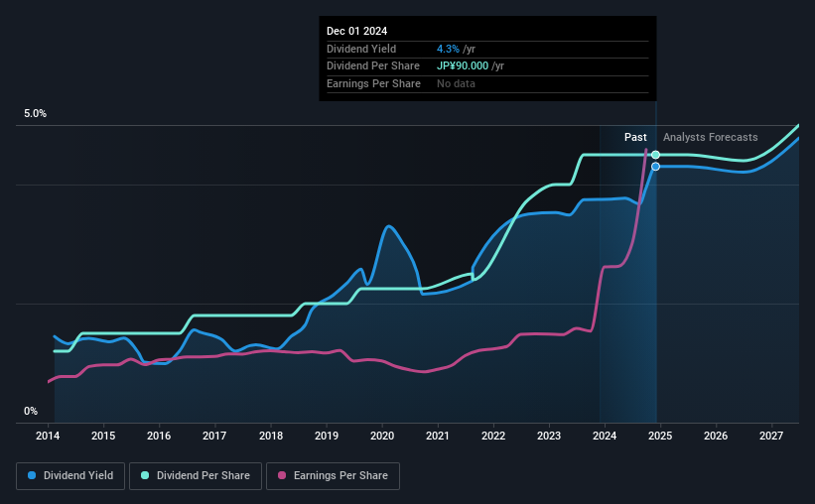The width and height of the screenshot is (815, 504).
Task: Click the Dividend Yield row label in tooltip
Action: 361,49
